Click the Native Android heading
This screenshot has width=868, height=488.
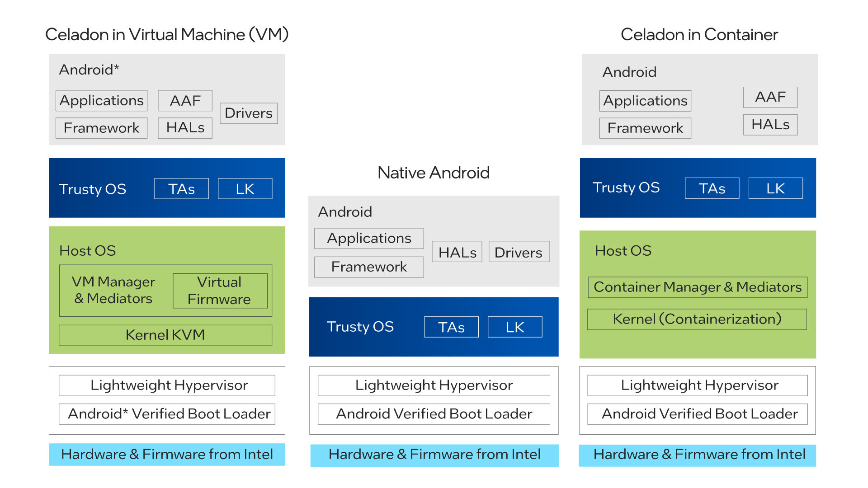pos(433,173)
